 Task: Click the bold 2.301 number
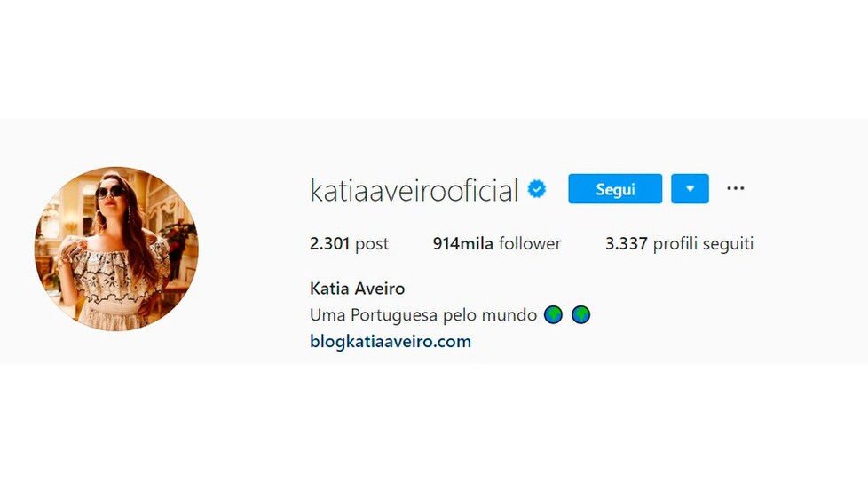click(329, 243)
